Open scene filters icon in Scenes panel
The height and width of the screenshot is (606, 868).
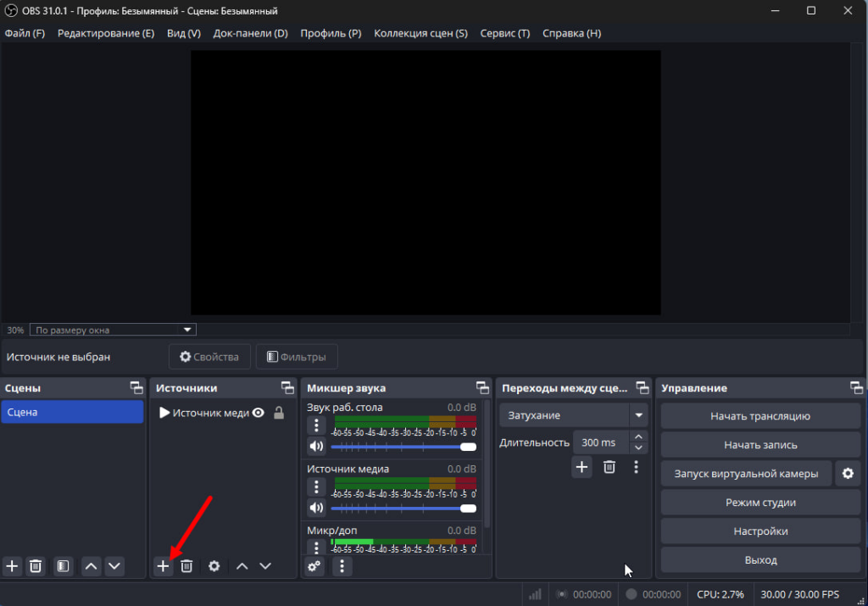click(x=62, y=566)
